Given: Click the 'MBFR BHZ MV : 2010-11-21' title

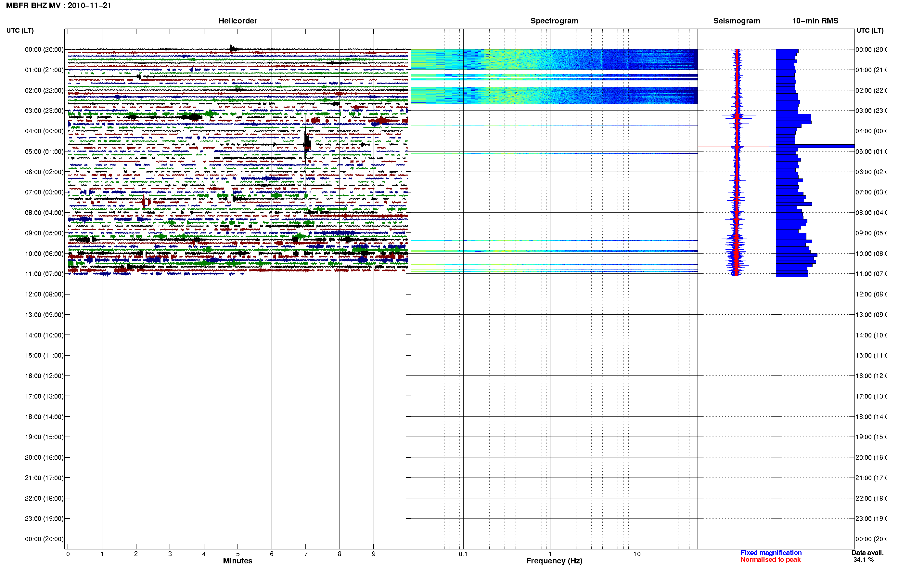Looking at the screenshot, I should tap(58, 6).
